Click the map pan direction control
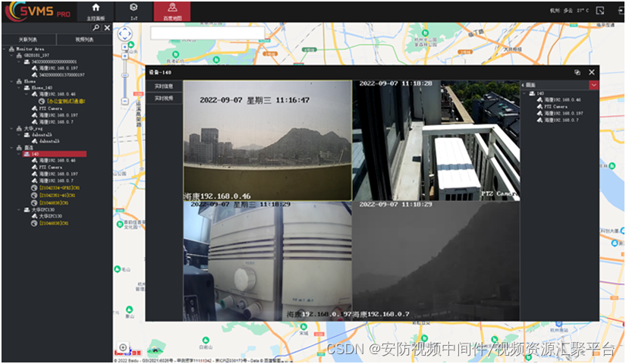Image resolution: width=626 pixels, height=364 pixels. click(x=124, y=33)
